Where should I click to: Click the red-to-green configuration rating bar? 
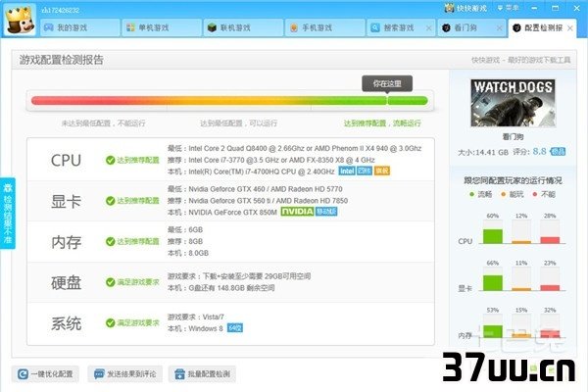(229, 101)
